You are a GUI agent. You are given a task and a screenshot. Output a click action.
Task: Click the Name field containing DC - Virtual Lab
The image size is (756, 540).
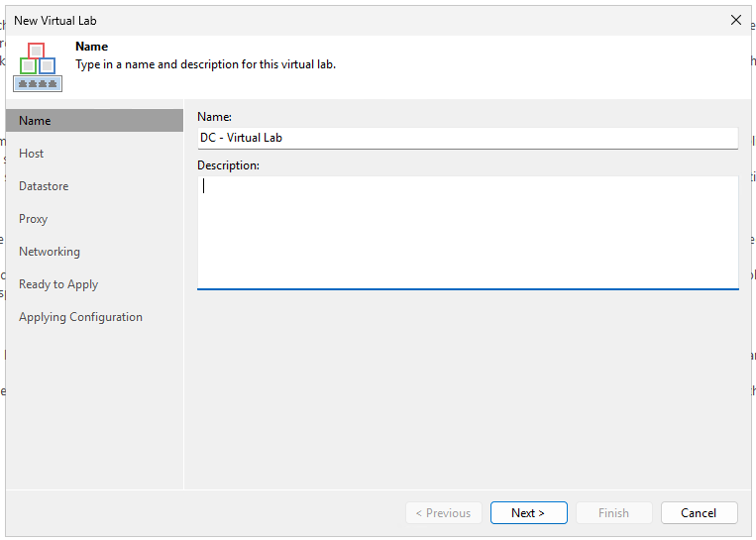(467, 138)
